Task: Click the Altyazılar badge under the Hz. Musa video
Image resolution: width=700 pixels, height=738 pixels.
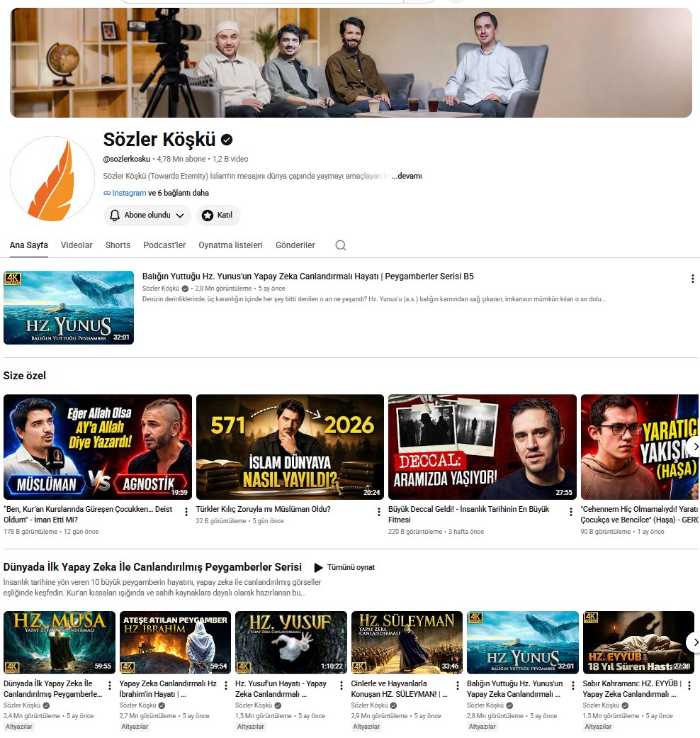Action: [x=19, y=727]
